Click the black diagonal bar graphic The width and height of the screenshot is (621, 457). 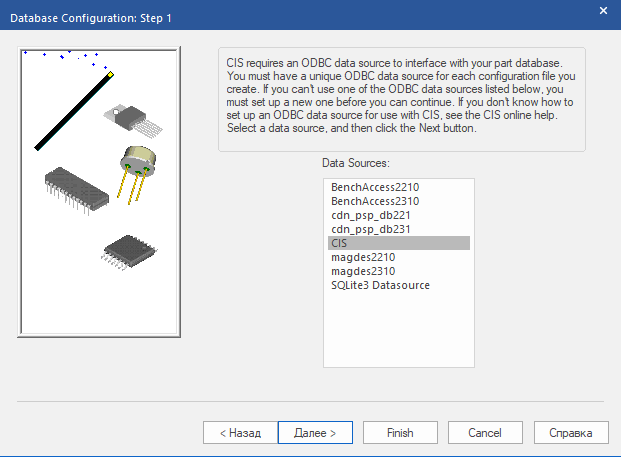73,111
